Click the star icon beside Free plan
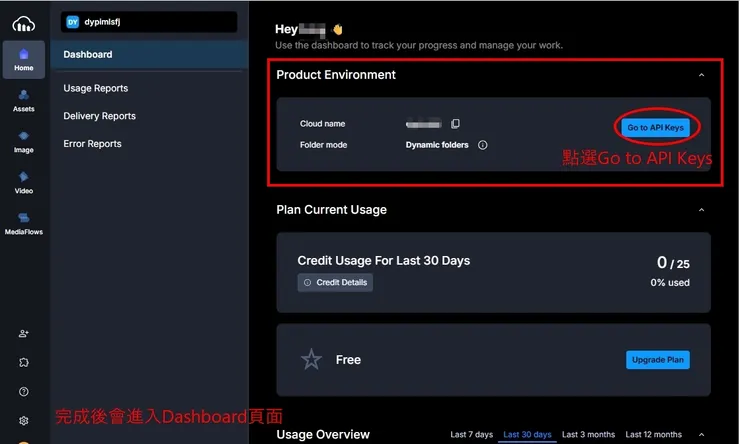 (x=311, y=360)
